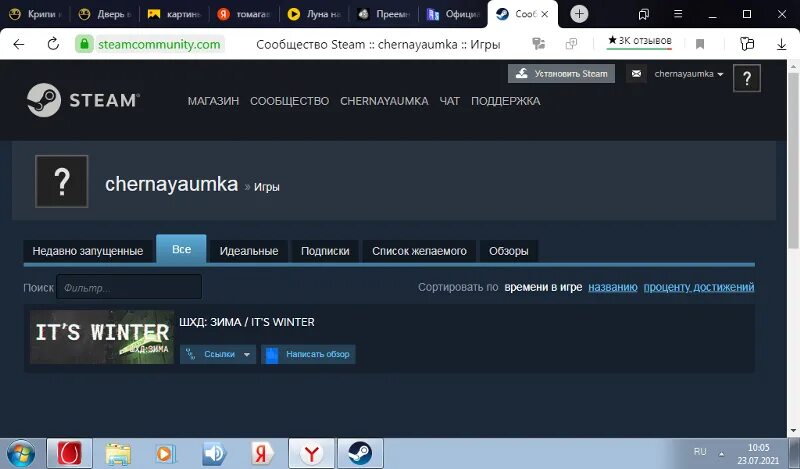
Task: Expand the chernayaumka account dropdown
Action: point(688,74)
